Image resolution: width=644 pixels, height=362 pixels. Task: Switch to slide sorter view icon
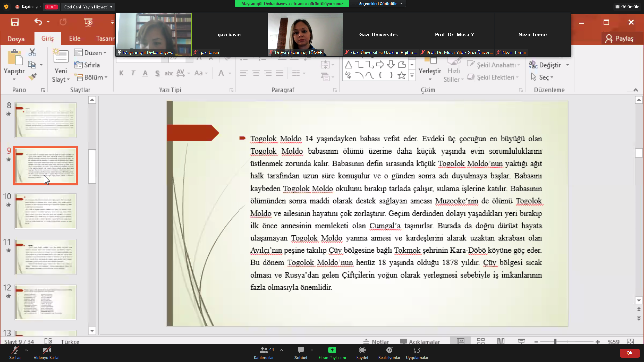pos(481,341)
